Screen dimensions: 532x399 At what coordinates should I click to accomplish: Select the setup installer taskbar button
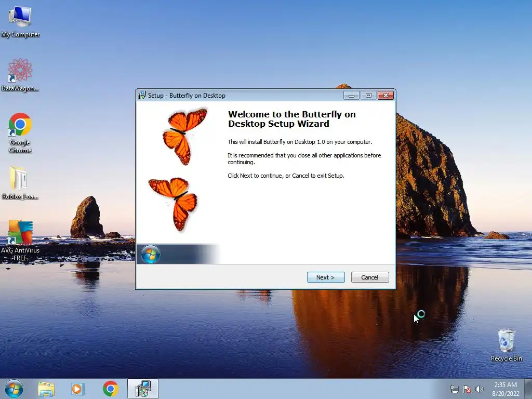[143, 389]
